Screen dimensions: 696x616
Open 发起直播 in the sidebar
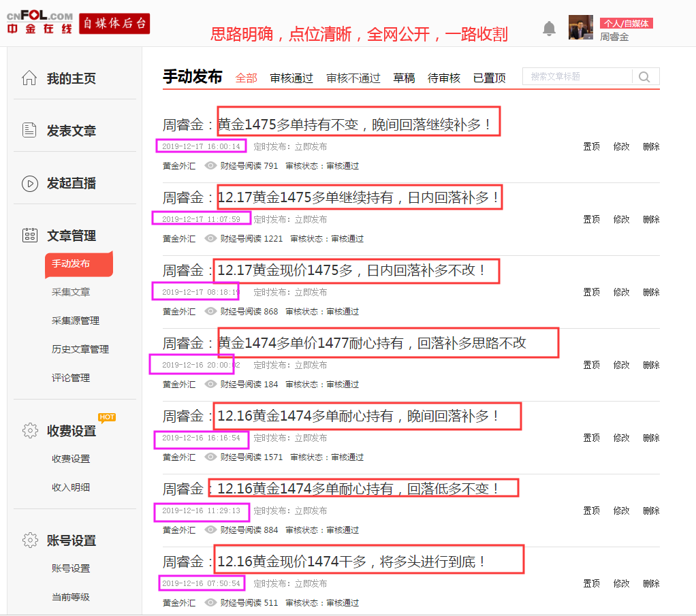pyautogui.click(x=72, y=183)
